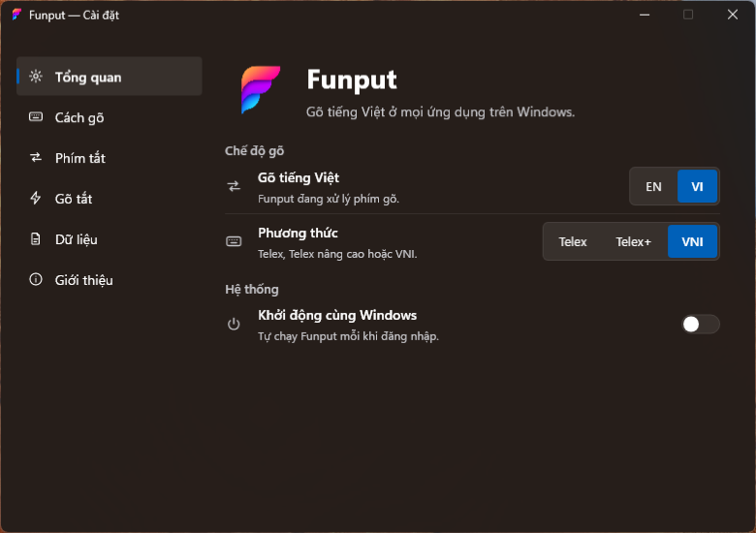This screenshot has height=533, width=756.
Task: Toggle Khởi động cùng Windows switch
Action: pos(701,325)
